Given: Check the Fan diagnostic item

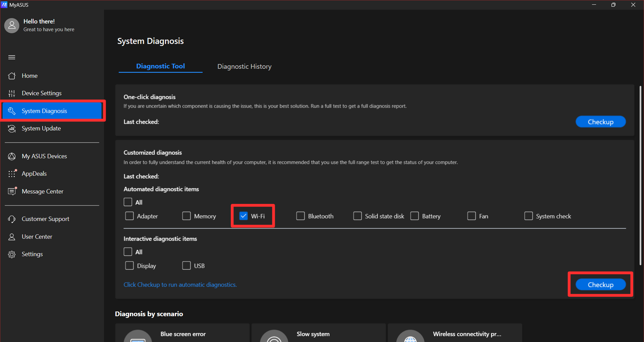Looking at the screenshot, I should (x=472, y=216).
